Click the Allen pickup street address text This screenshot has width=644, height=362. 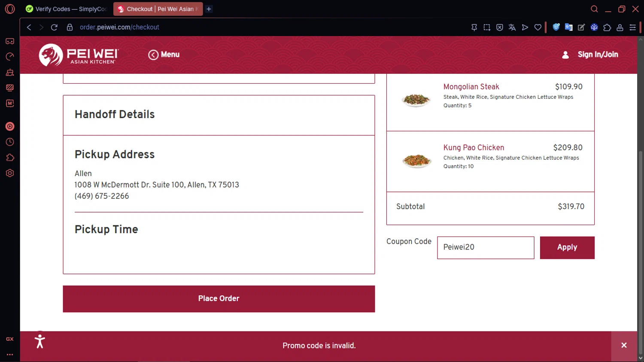pyautogui.click(x=157, y=185)
